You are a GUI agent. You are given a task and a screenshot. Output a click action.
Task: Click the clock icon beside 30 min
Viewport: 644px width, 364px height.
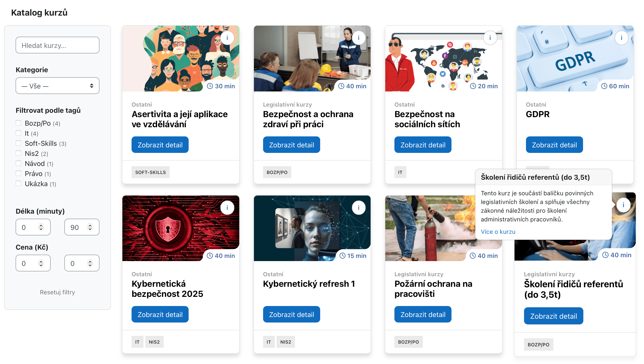(x=210, y=86)
